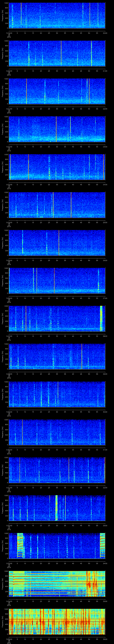The width and height of the screenshot is (114, 644).
Task: Click the '5:25:00' start time label
Action: tap(9, 260)
